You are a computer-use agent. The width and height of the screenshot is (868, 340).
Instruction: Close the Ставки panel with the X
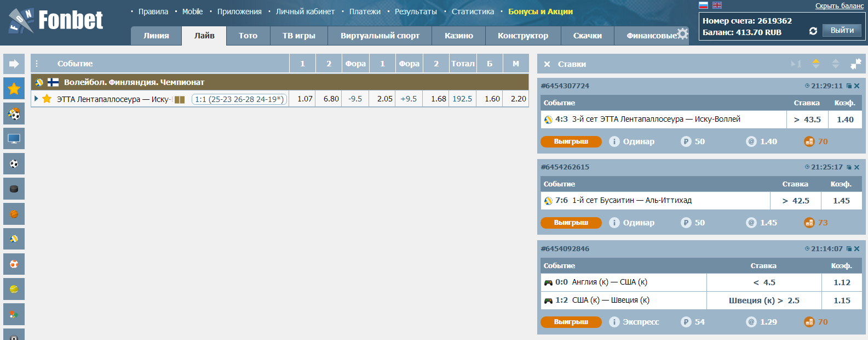(x=547, y=64)
